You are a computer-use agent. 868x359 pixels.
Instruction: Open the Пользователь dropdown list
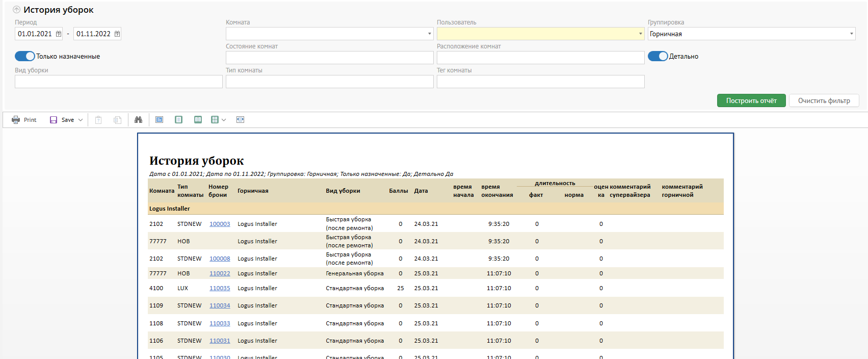(x=640, y=34)
